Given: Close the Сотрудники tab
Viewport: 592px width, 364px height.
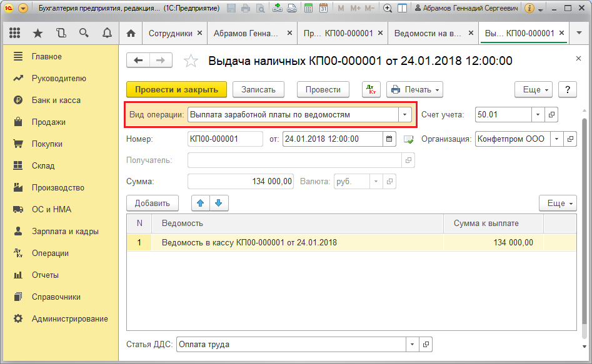Looking at the screenshot, I should pyautogui.click(x=199, y=33).
